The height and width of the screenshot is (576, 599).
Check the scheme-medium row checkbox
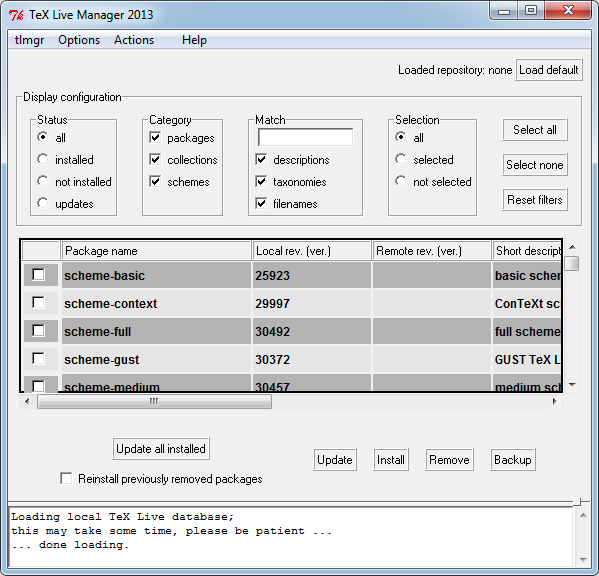click(x=38, y=386)
